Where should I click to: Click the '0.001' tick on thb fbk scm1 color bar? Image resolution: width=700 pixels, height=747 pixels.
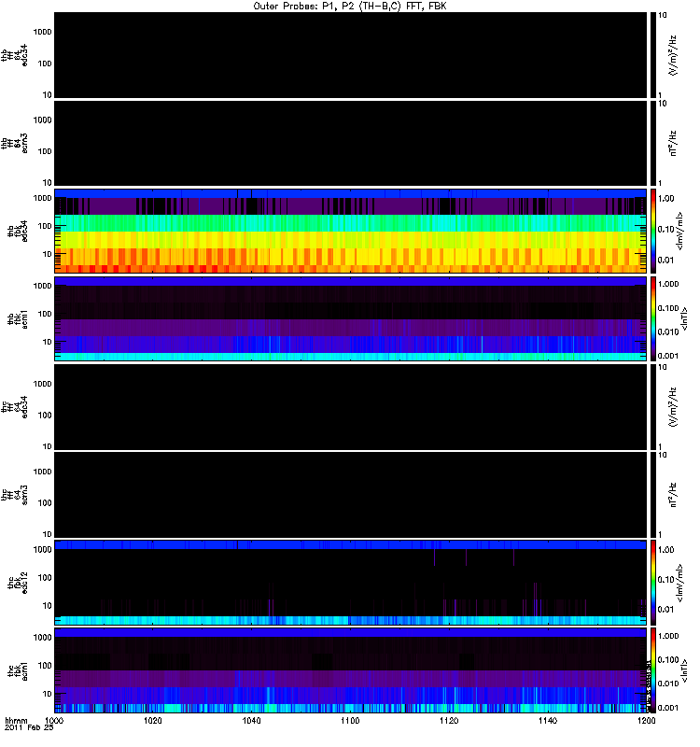[668, 356]
